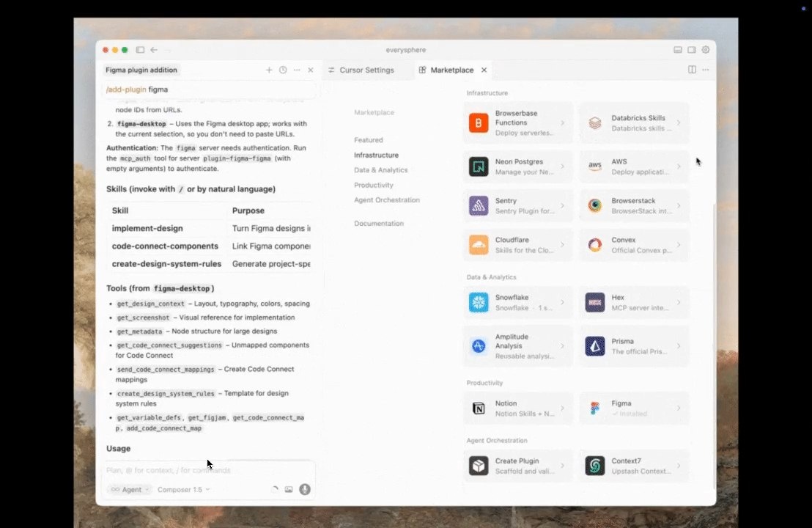Screen dimensions: 812x528
Task: Open chat more options ellipsis
Action: click(297, 70)
